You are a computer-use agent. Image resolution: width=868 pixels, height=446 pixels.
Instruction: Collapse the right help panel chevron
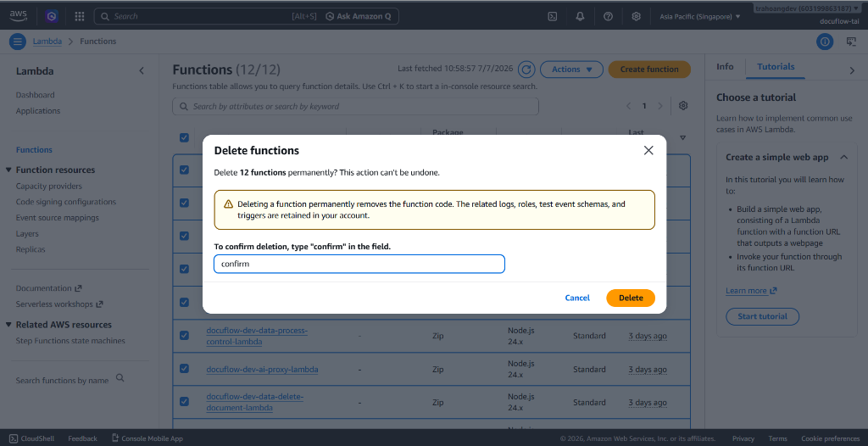852,70
